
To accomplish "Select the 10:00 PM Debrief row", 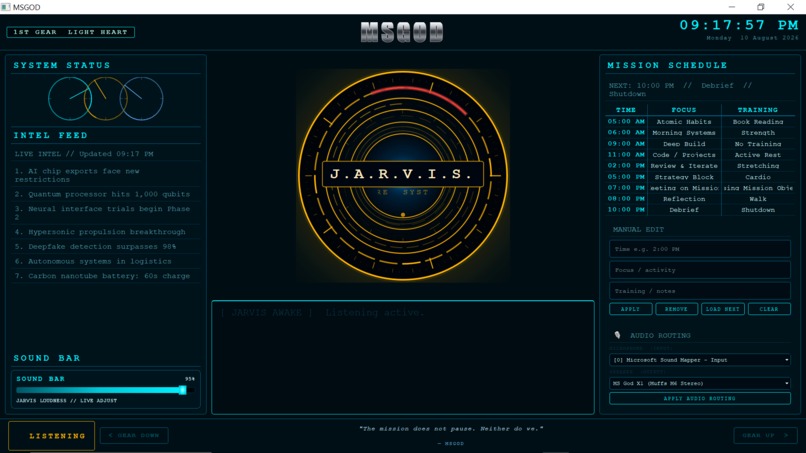I will click(700, 210).
